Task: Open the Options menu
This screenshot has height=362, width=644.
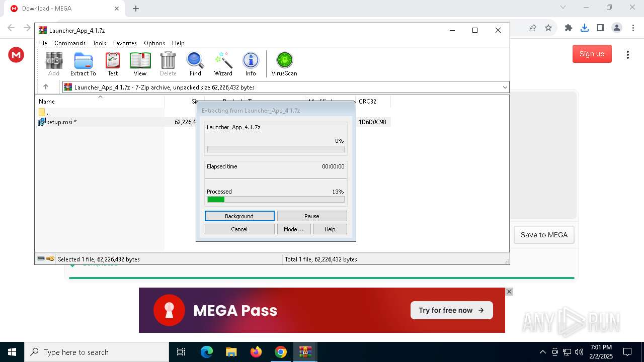Action: (154, 43)
